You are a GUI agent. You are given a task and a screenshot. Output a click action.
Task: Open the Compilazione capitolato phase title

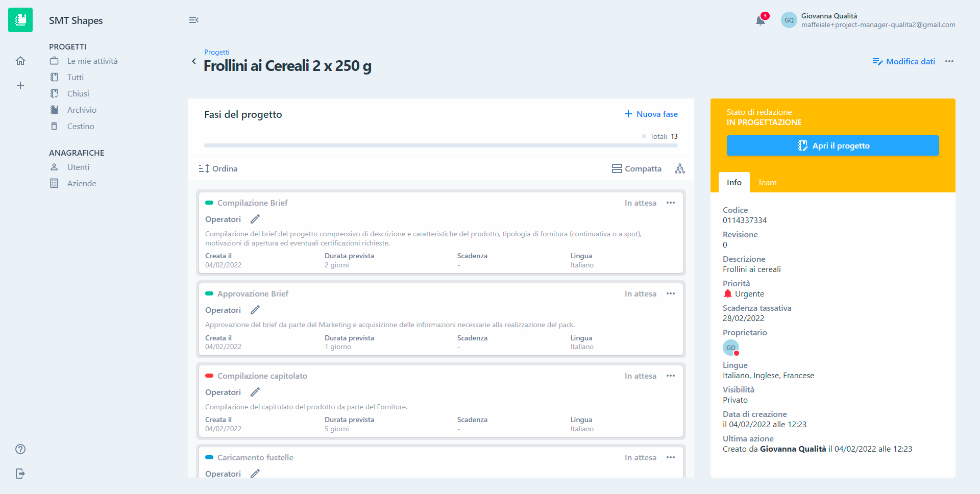pyautogui.click(x=262, y=376)
